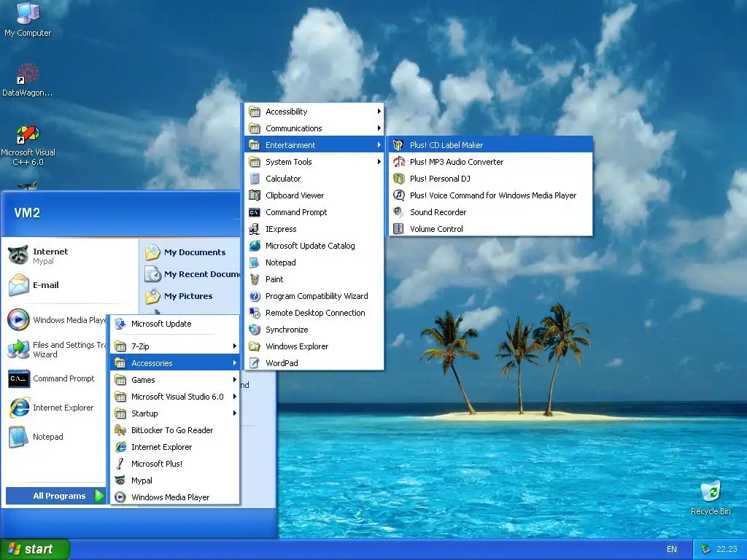Click EN language indicator on taskbar
The width and height of the screenshot is (747, 560).
[671, 549]
